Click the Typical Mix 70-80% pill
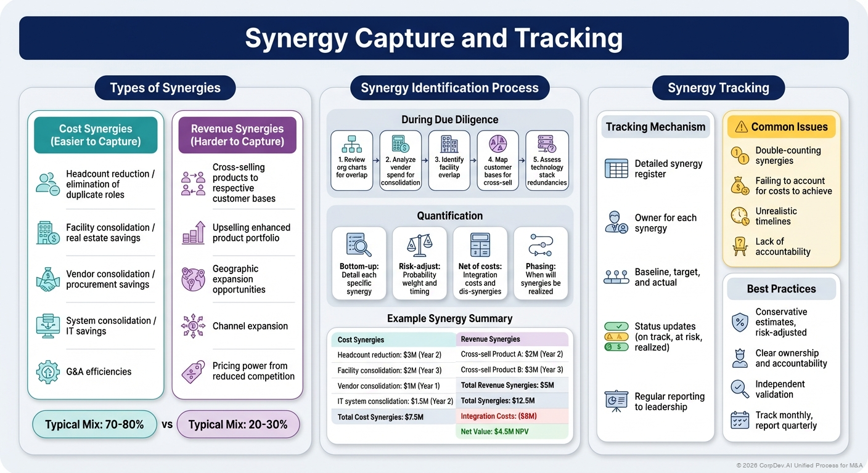The image size is (868, 473). point(94,424)
